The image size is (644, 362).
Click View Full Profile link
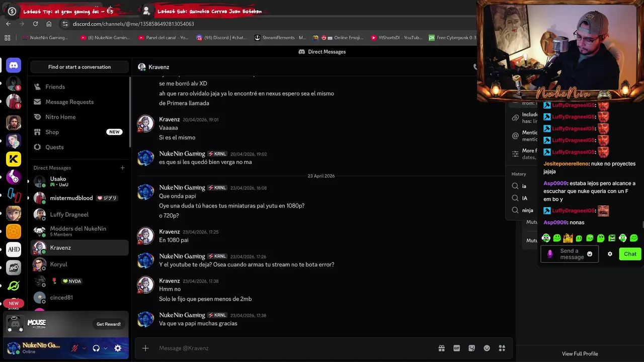pyautogui.click(x=580, y=354)
